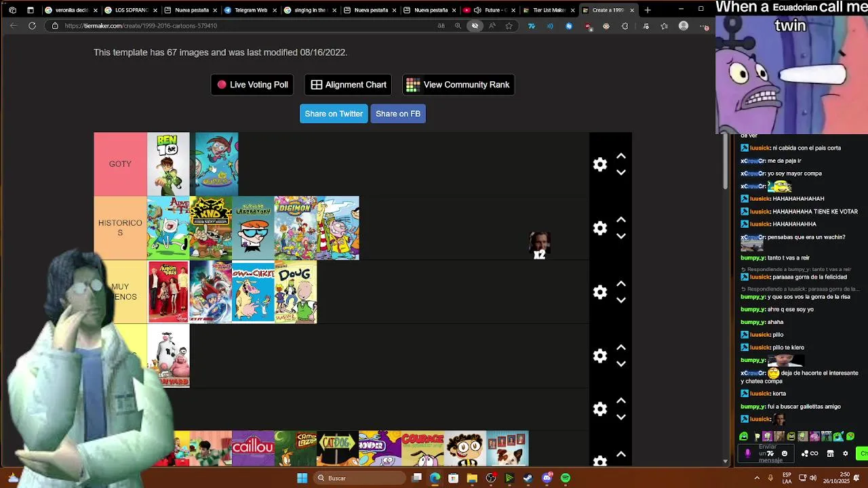Viewport: 868px width, 488px height.
Task: Open Steam from the taskbar
Action: [528, 478]
